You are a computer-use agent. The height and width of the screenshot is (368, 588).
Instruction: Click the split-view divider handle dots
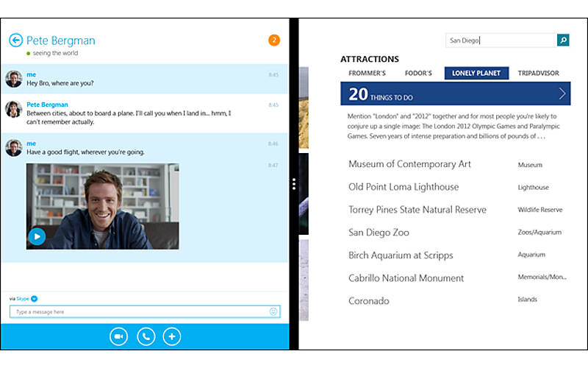(x=294, y=184)
